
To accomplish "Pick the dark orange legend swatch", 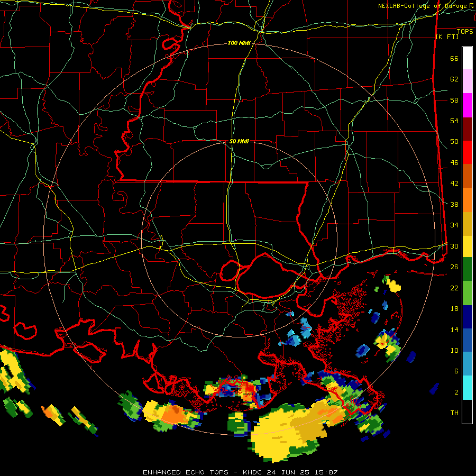I will pos(467,176).
